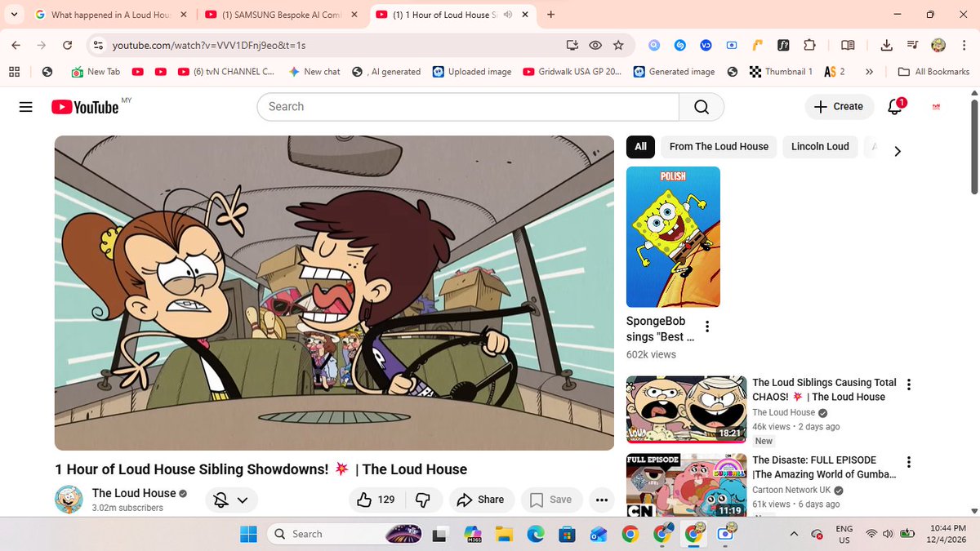The width and height of the screenshot is (980, 551).
Task: Open the Extensions puzzle icon
Action: click(x=809, y=46)
